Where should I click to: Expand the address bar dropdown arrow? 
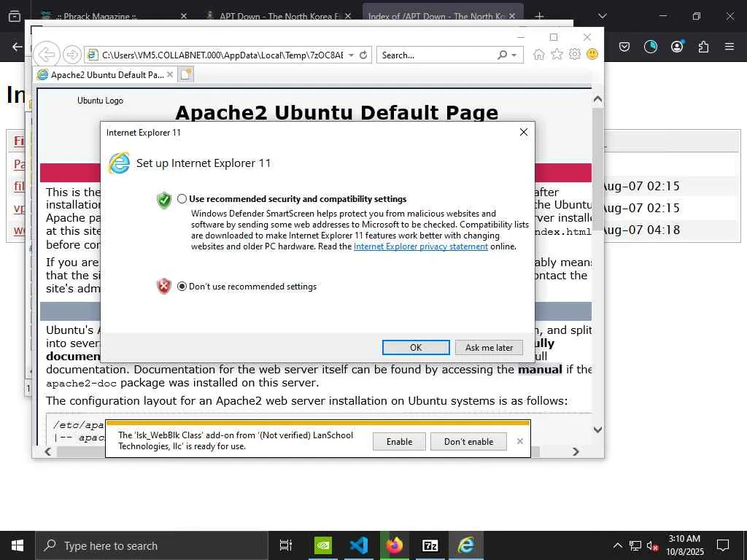[351, 55]
